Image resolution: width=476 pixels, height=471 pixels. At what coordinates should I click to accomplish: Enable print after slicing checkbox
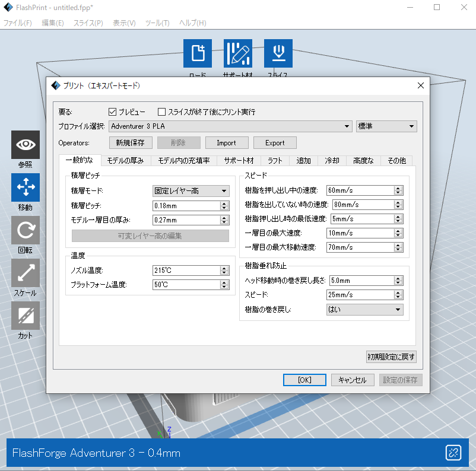[x=161, y=112]
